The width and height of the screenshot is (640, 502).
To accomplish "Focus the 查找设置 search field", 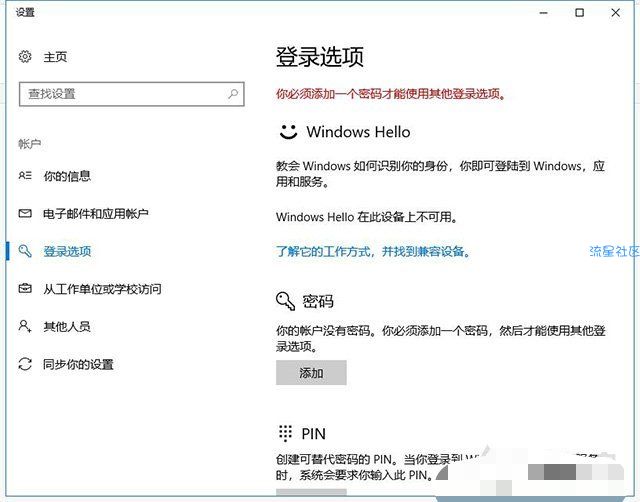I will tap(131, 94).
